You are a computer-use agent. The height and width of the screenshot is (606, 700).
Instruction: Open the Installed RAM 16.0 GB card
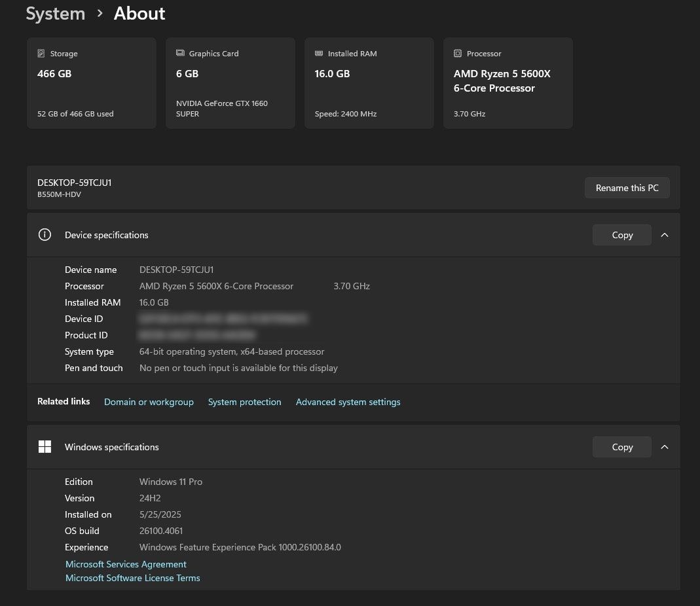369,83
